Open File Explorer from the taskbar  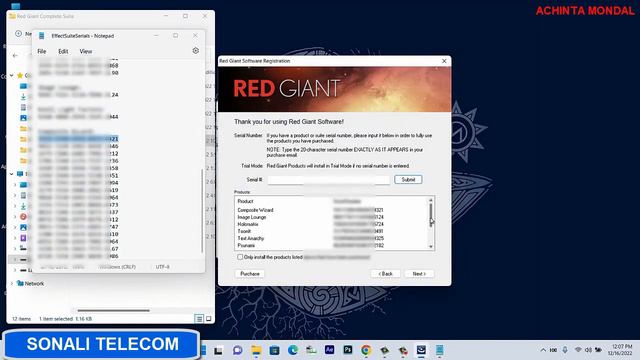coord(256,350)
